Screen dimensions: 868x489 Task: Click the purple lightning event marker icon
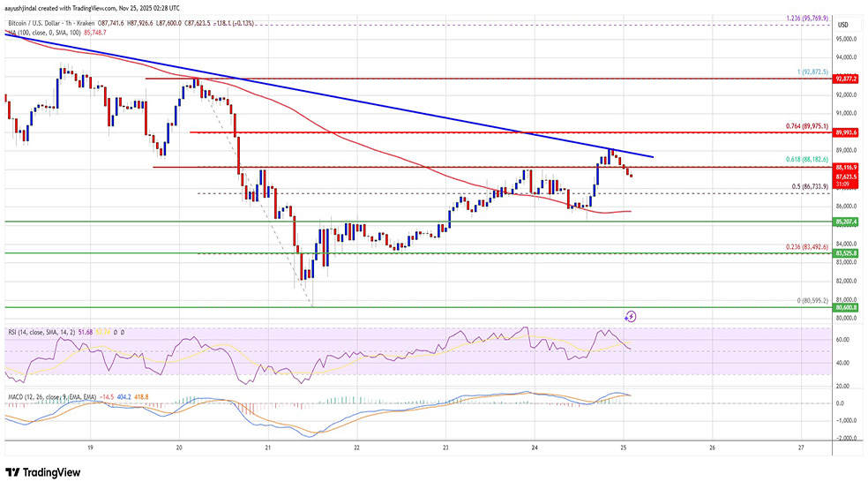click(631, 316)
